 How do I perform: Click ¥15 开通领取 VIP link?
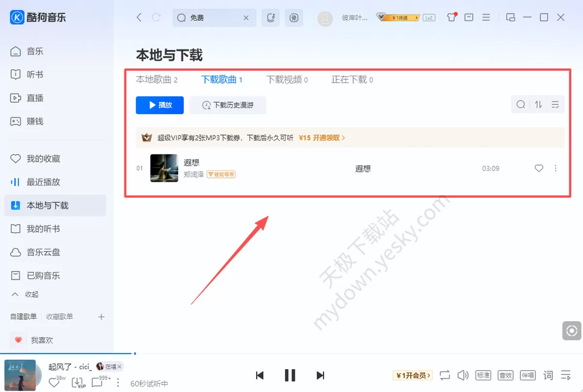322,138
